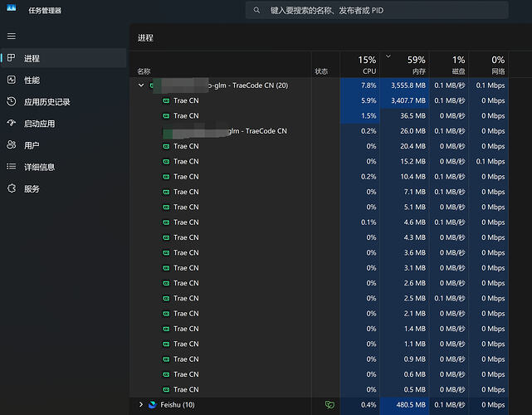
Task: Select Trae CN row with 2.1 MB
Action: pos(319,314)
